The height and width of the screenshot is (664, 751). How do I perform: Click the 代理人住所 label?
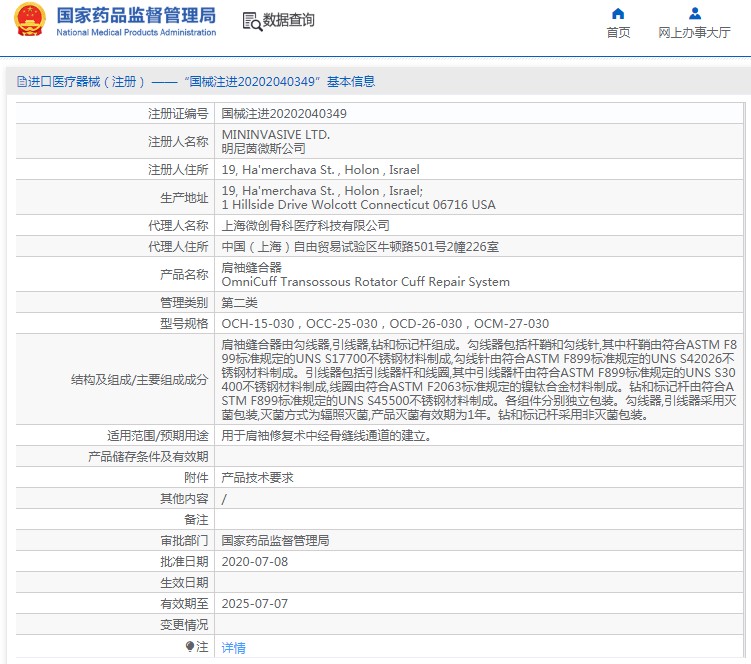tap(178, 247)
